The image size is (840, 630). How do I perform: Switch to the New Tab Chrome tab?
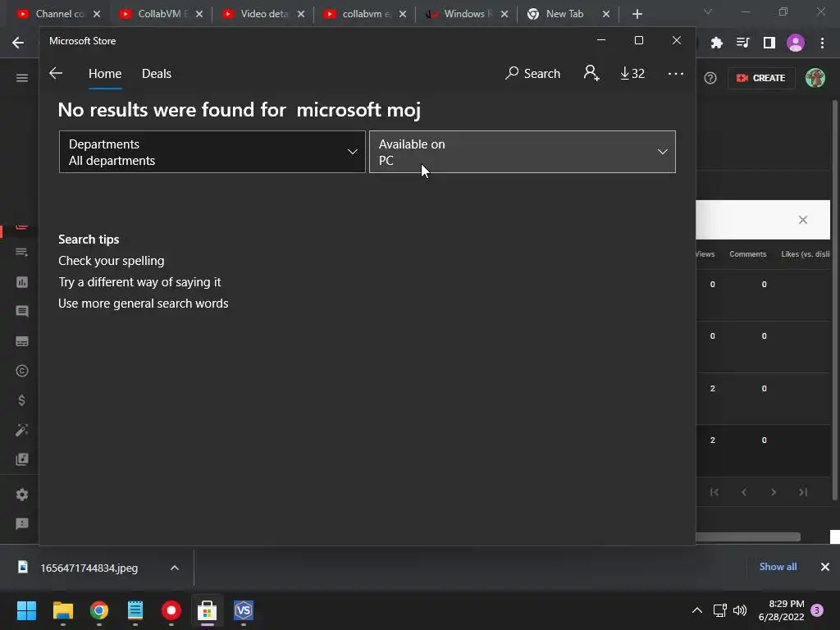coord(564,14)
